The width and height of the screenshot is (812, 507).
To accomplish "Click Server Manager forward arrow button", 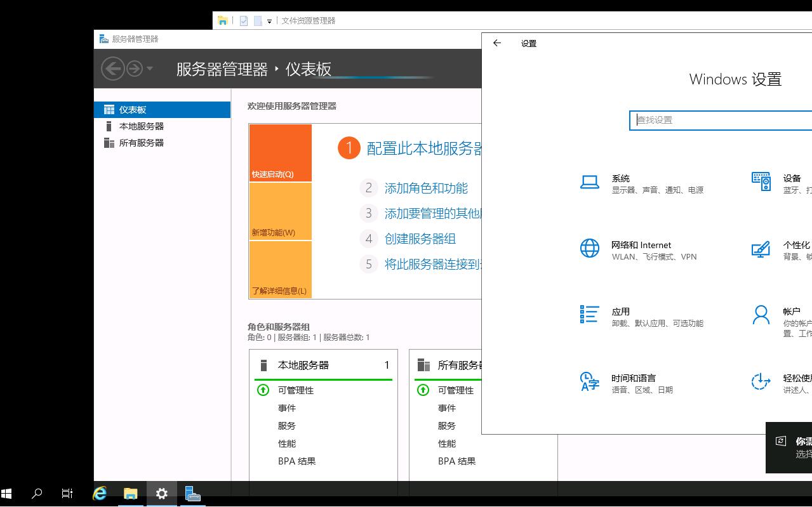I will (135, 69).
